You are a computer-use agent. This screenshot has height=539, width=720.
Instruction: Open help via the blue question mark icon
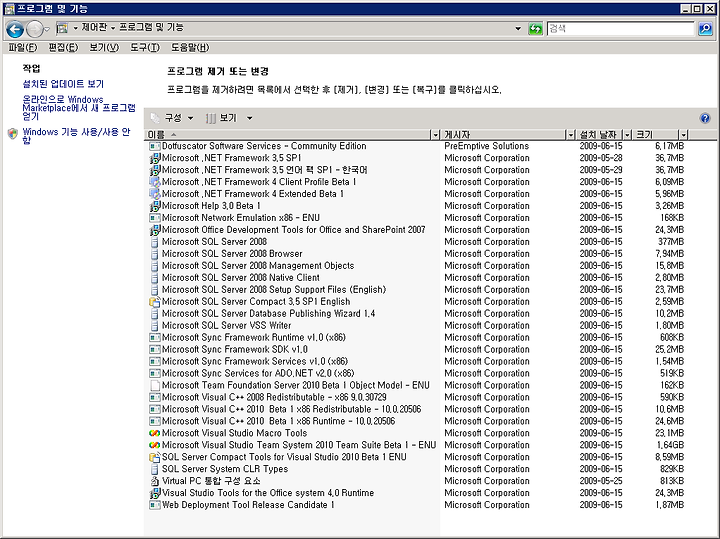pos(705,118)
